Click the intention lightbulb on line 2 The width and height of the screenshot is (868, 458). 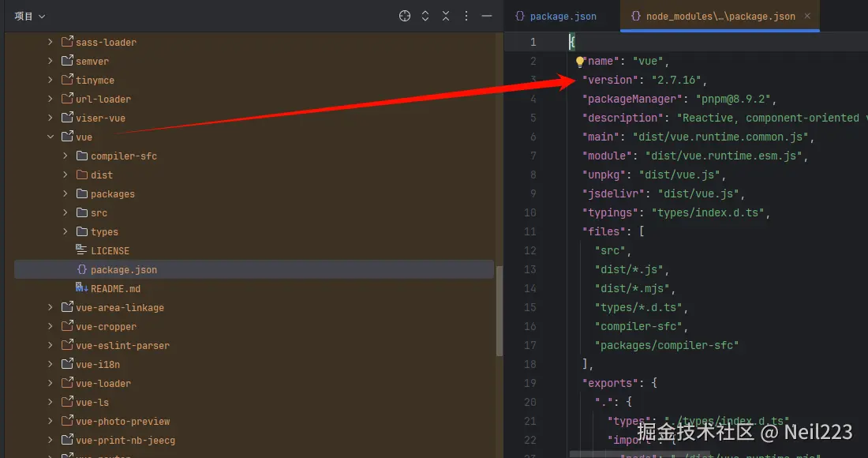pos(579,62)
